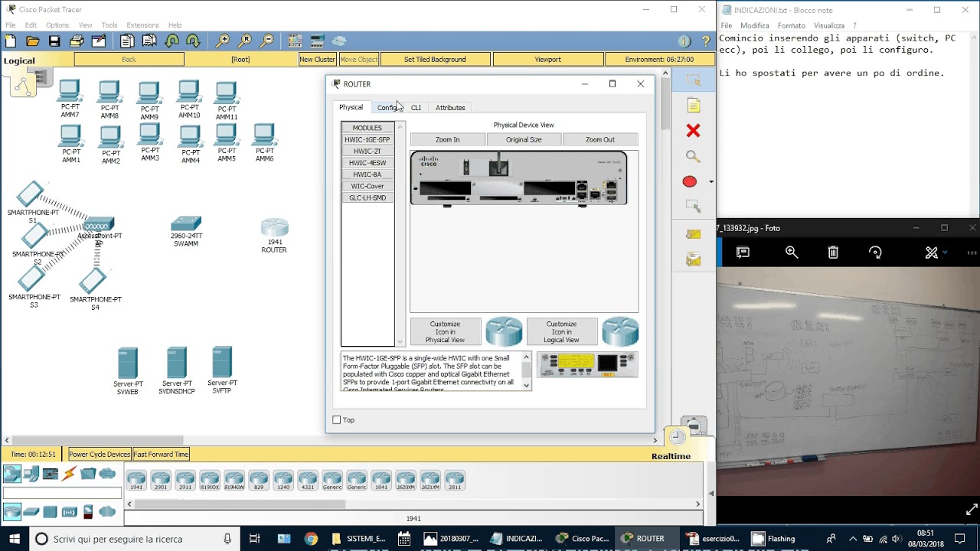Rotate the photo in the Foto window
This screenshot has width=980, height=551.
pyautogui.click(x=875, y=253)
